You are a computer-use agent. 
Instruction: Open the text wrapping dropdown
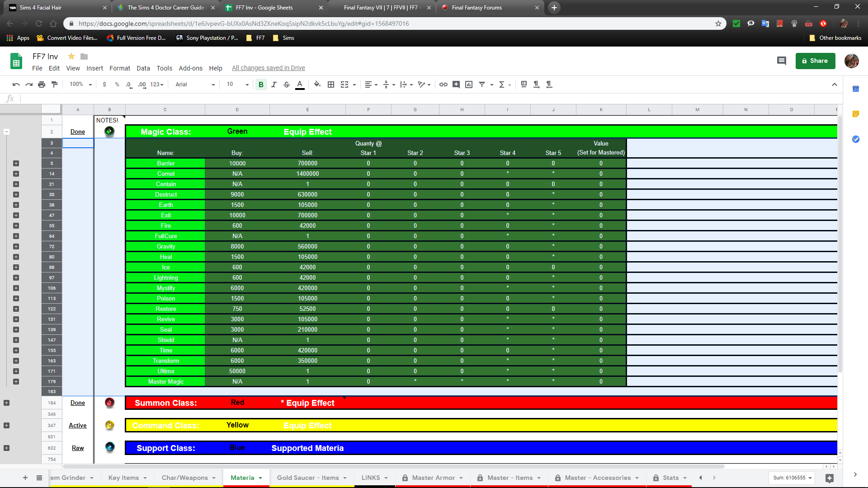pyautogui.click(x=406, y=84)
